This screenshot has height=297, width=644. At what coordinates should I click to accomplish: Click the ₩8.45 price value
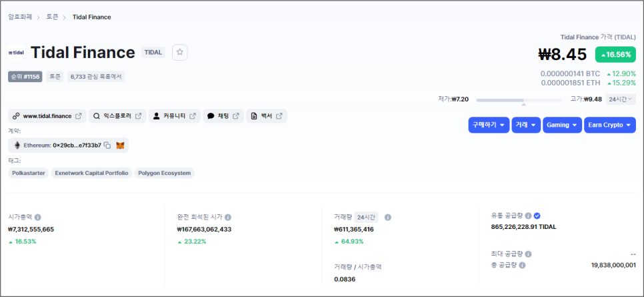click(563, 54)
